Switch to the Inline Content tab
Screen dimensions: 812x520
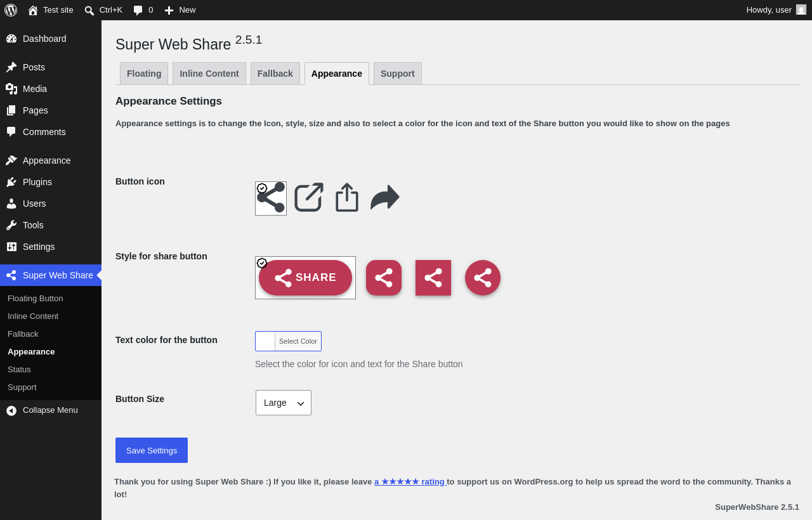(x=209, y=74)
